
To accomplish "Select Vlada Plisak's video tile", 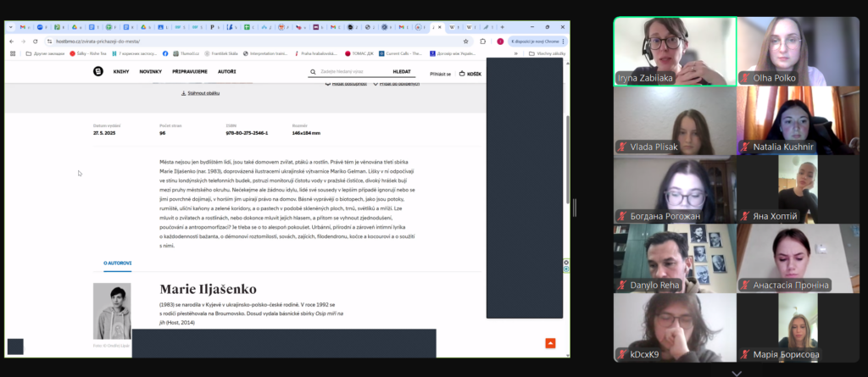I will click(675, 120).
